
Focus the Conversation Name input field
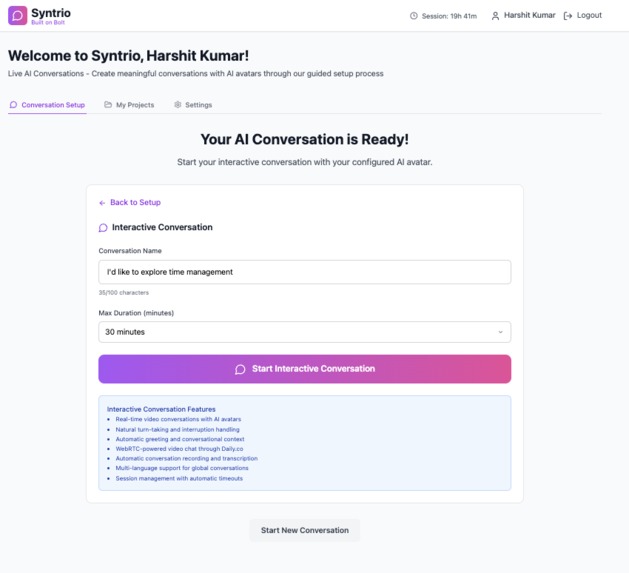(x=304, y=272)
